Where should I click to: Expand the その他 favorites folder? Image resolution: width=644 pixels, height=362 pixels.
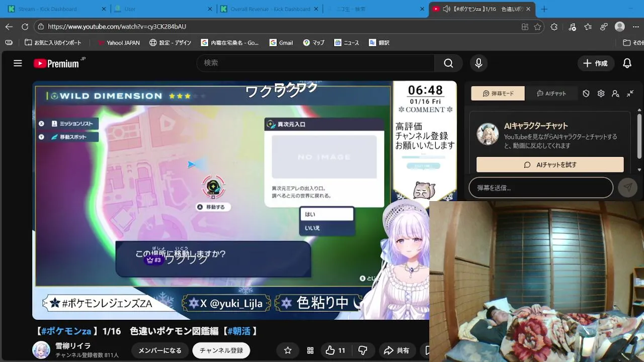click(633, 43)
